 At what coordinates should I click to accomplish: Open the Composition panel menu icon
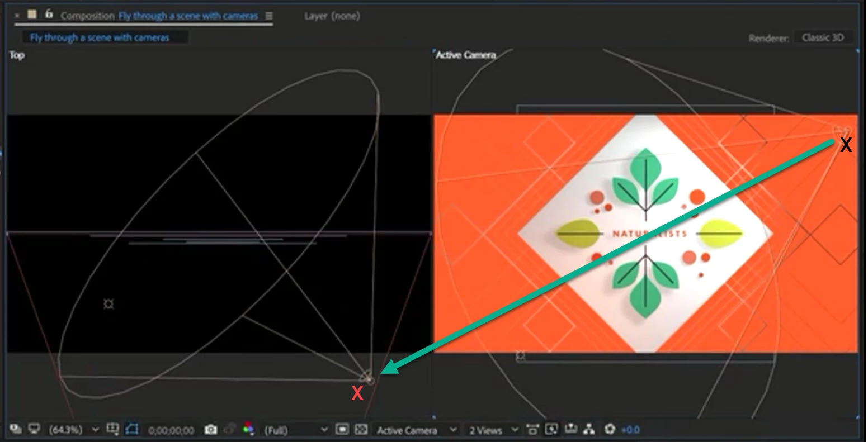point(269,16)
